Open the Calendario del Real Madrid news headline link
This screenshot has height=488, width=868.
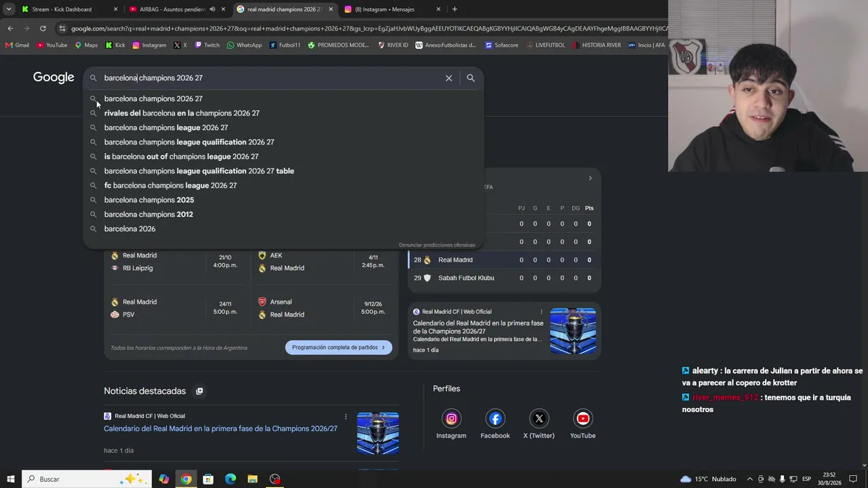coord(220,429)
